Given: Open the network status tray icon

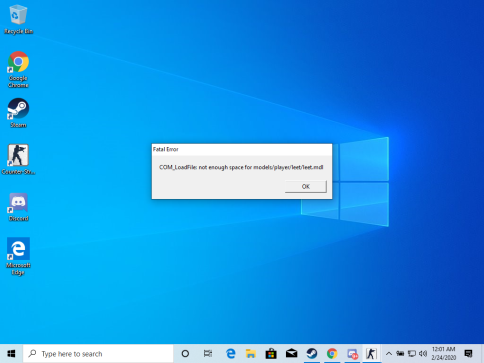Looking at the screenshot, I should pyautogui.click(x=412, y=354).
